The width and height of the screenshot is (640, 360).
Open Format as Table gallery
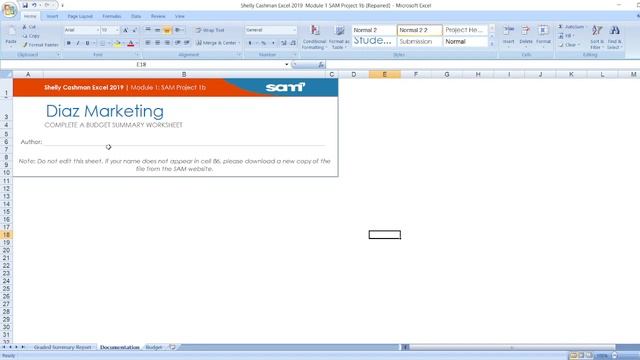point(339,37)
